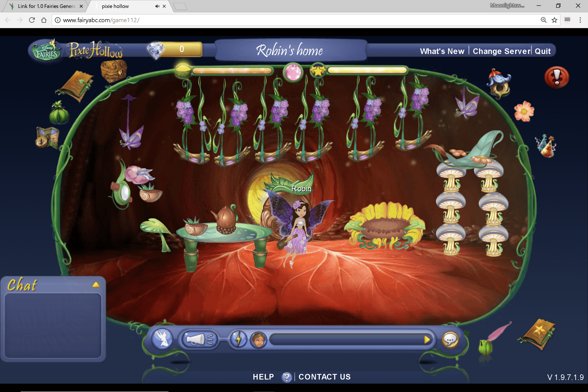Switch to the Link for 1.0 Fairies tab
This screenshot has width=588, height=392.
[46, 6]
